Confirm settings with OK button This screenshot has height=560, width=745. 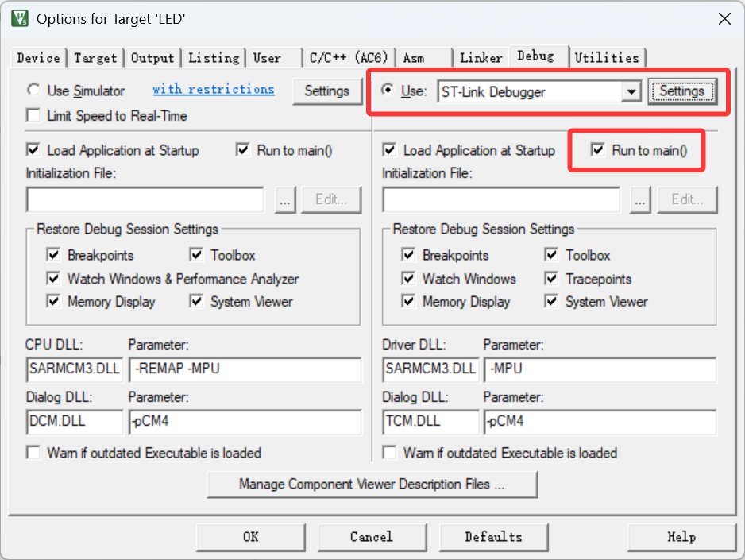tap(250, 537)
